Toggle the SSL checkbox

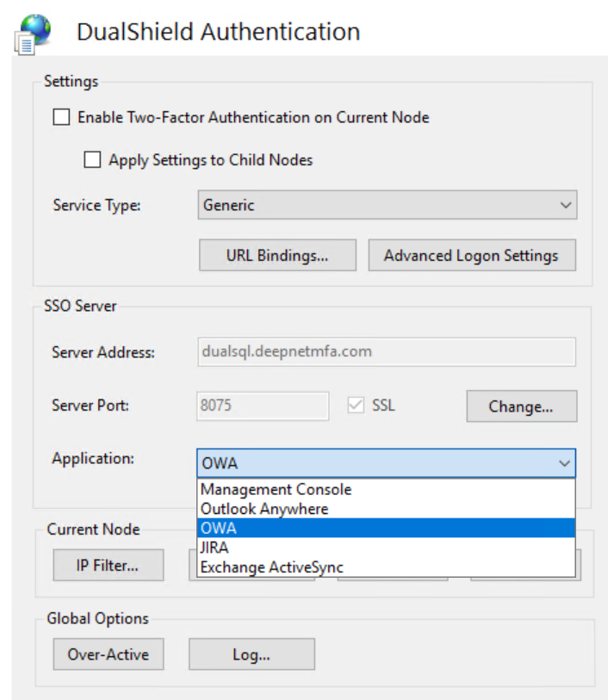[357, 405]
